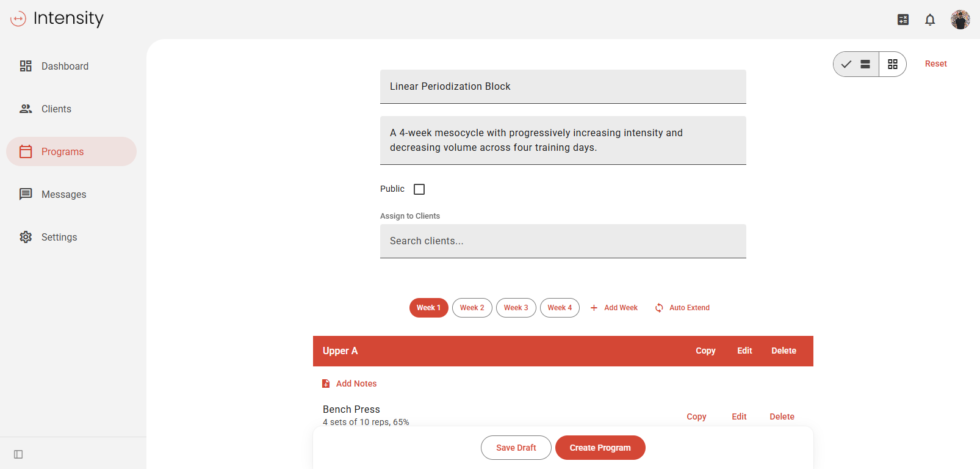Click the program name input field
Screen dimensions: 980x469
coord(563,87)
